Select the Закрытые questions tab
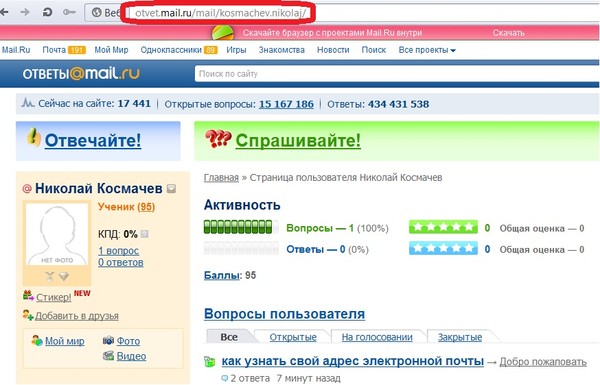Image resolution: width=600 pixels, height=385 pixels. click(x=460, y=337)
